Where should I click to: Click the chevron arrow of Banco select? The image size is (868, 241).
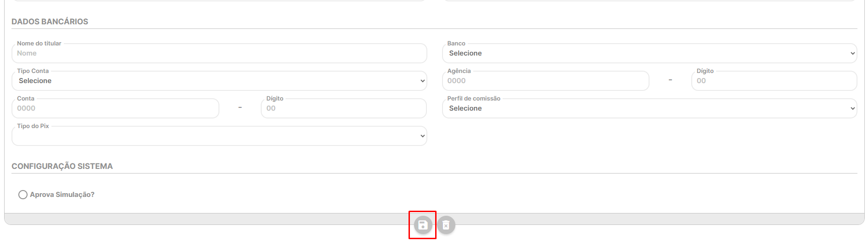point(852,53)
